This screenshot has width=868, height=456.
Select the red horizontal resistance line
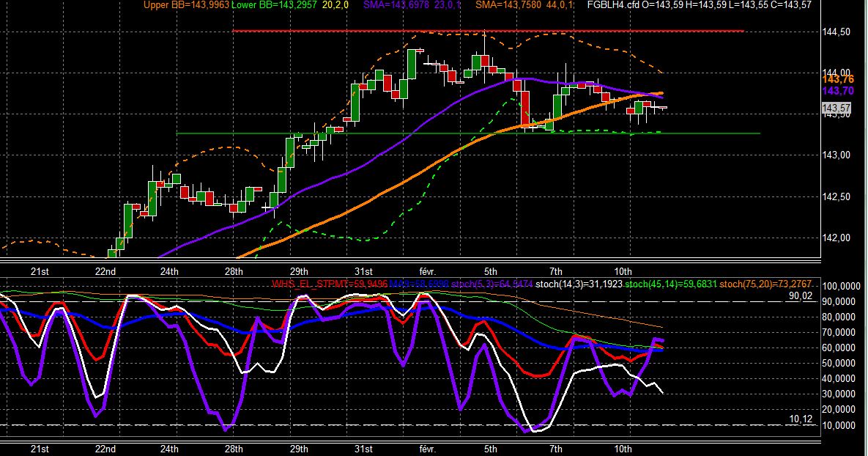[489, 31]
